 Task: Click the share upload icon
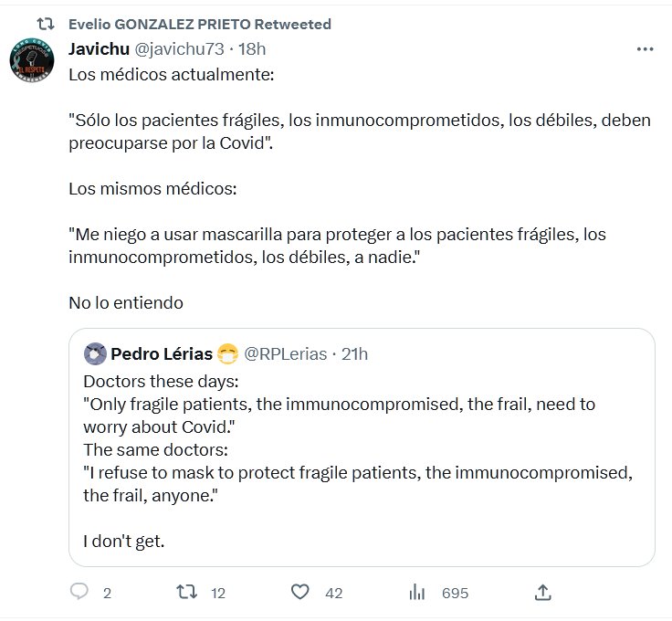click(x=542, y=593)
